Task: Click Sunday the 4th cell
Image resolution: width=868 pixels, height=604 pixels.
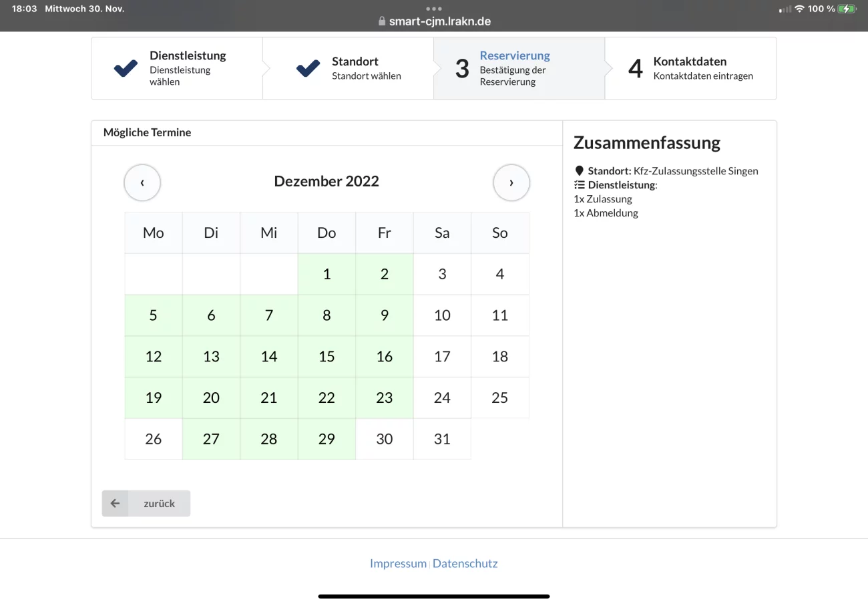Action: coord(500,274)
